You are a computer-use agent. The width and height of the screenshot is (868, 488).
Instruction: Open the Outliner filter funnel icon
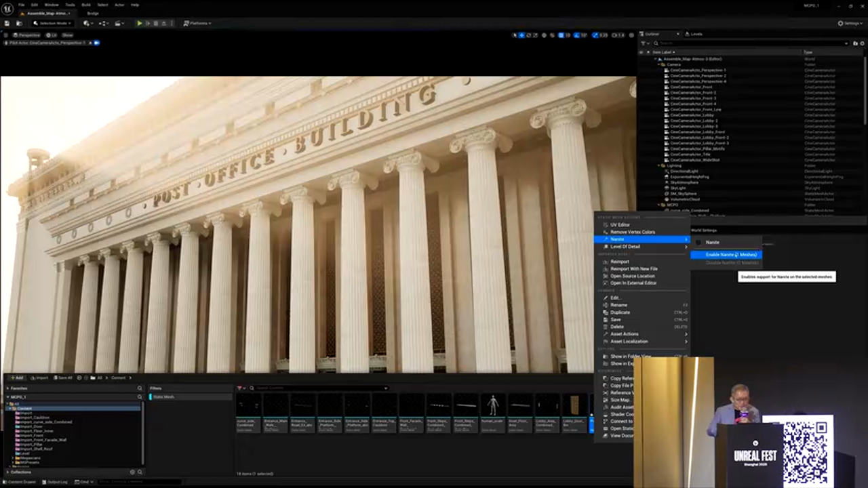coord(644,43)
